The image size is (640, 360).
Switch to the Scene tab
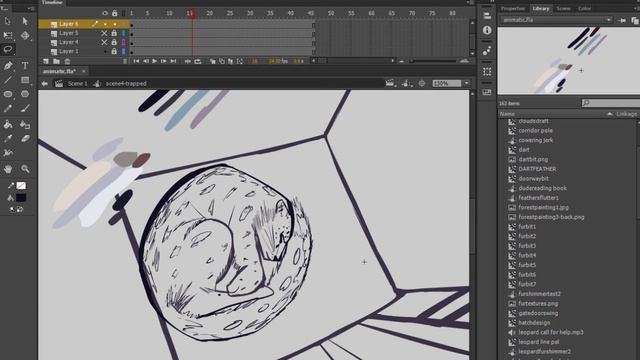(x=563, y=8)
